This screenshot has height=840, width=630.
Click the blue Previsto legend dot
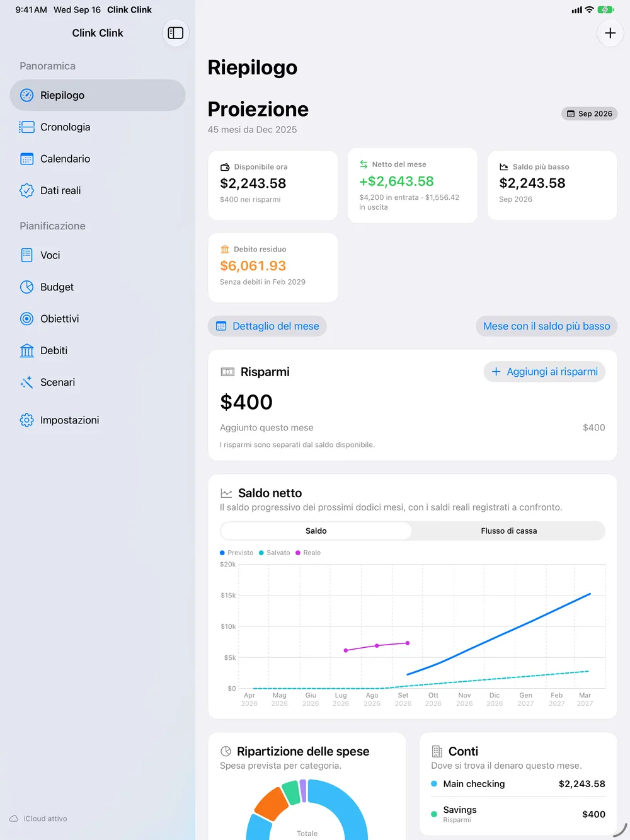point(222,553)
